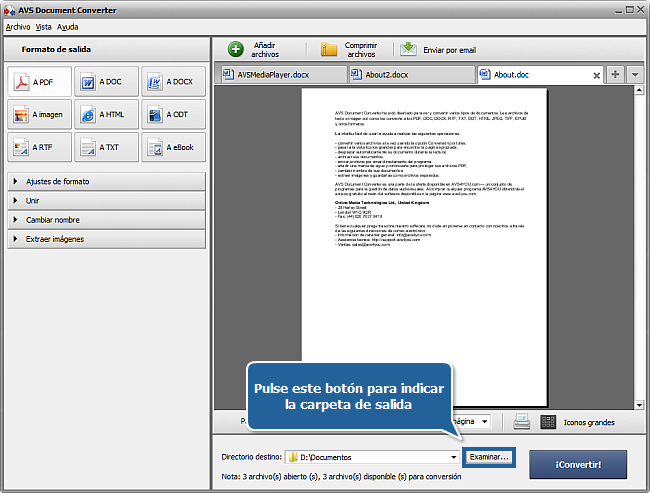Switch to About2.docx tab
The height and width of the screenshot is (493, 650).
[412, 75]
